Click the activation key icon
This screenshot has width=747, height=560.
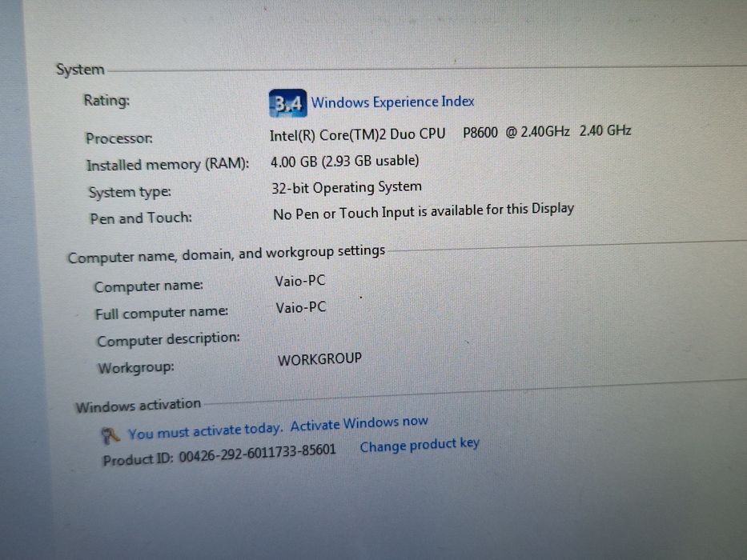pos(110,436)
